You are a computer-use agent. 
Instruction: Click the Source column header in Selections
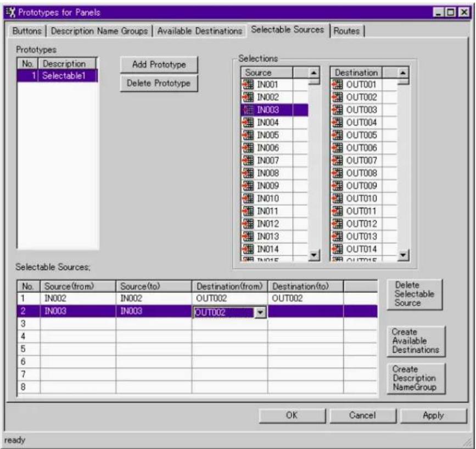[x=267, y=73]
